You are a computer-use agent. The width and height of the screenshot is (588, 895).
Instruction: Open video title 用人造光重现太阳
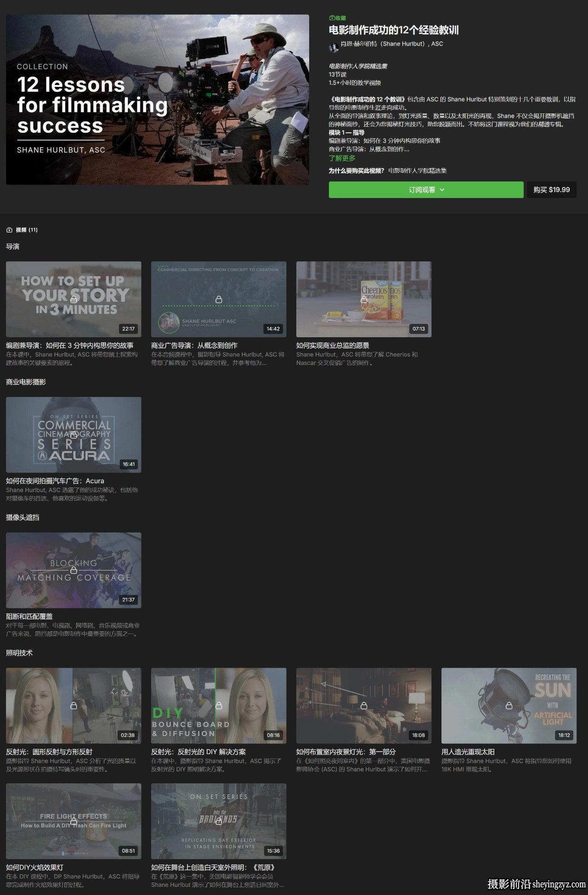(468, 752)
